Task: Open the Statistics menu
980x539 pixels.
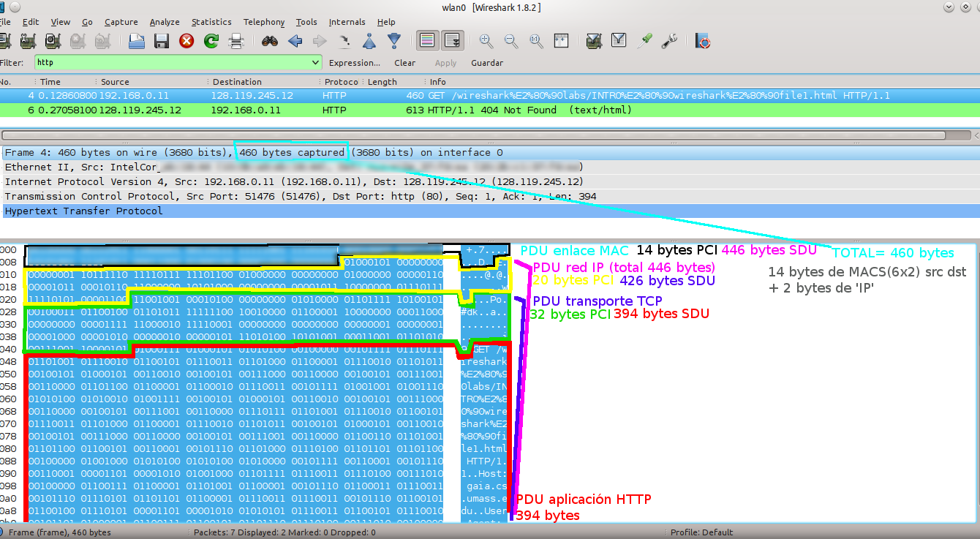Action: click(211, 22)
